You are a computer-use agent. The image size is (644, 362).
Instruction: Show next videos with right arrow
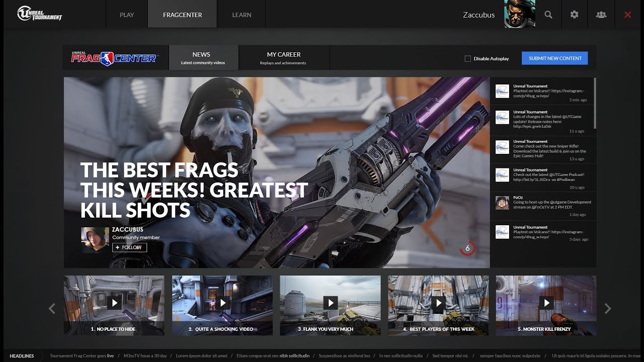(608, 308)
